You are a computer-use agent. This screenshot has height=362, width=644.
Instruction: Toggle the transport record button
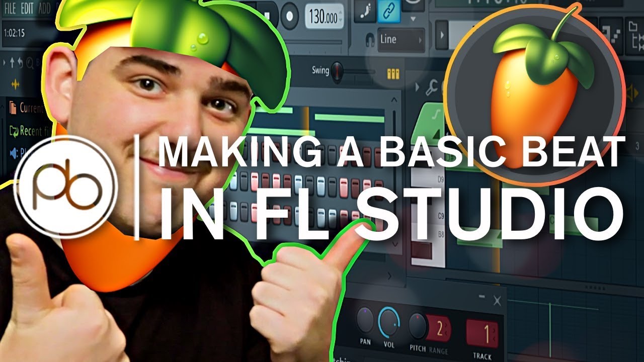pyautogui.click(x=290, y=16)
